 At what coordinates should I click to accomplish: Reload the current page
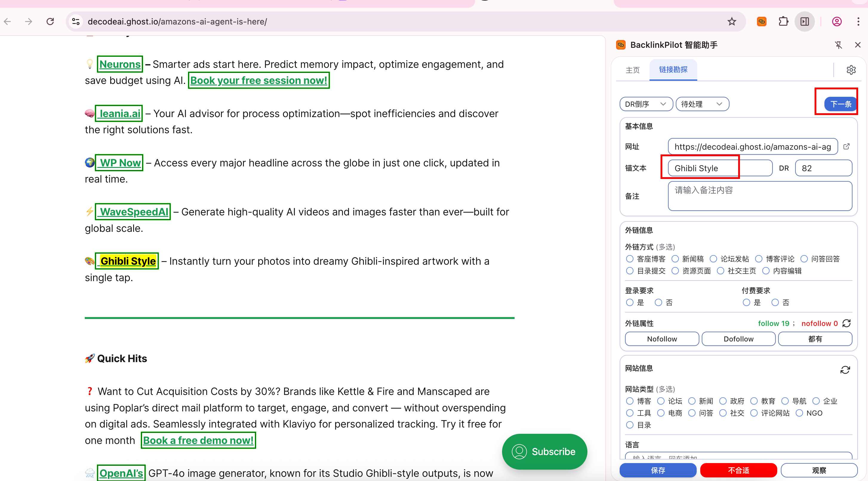(50, 22)
